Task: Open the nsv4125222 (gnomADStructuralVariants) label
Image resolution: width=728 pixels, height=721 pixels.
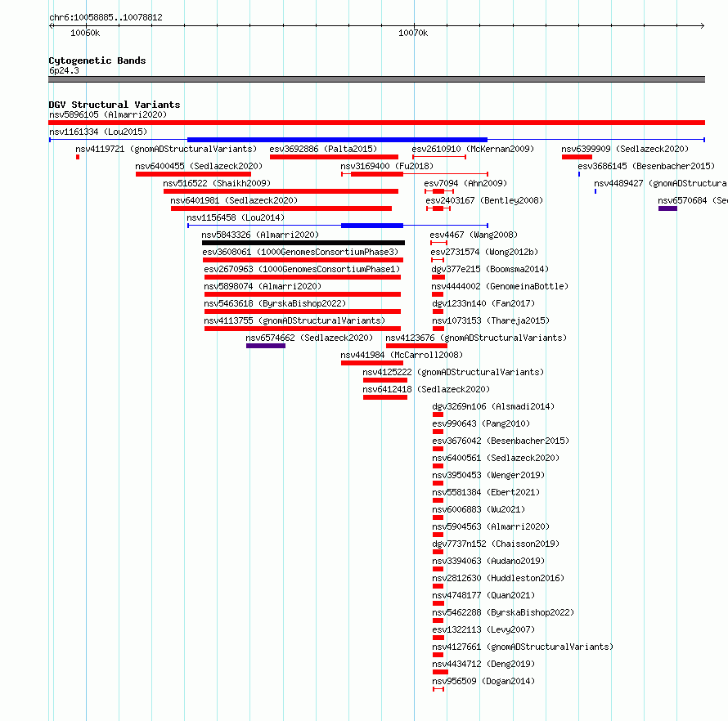Action: click(453, 372)
